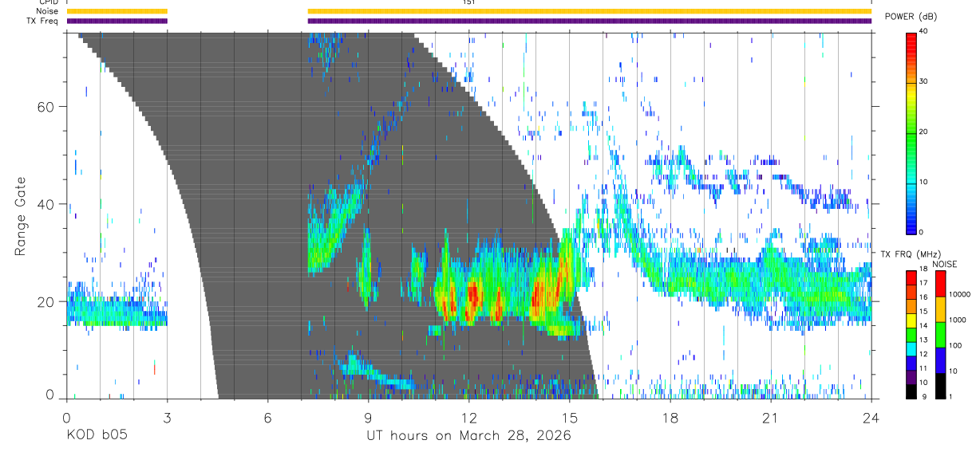
Task: Click the '3' tick on the UT hours axis
Action: 167,417
